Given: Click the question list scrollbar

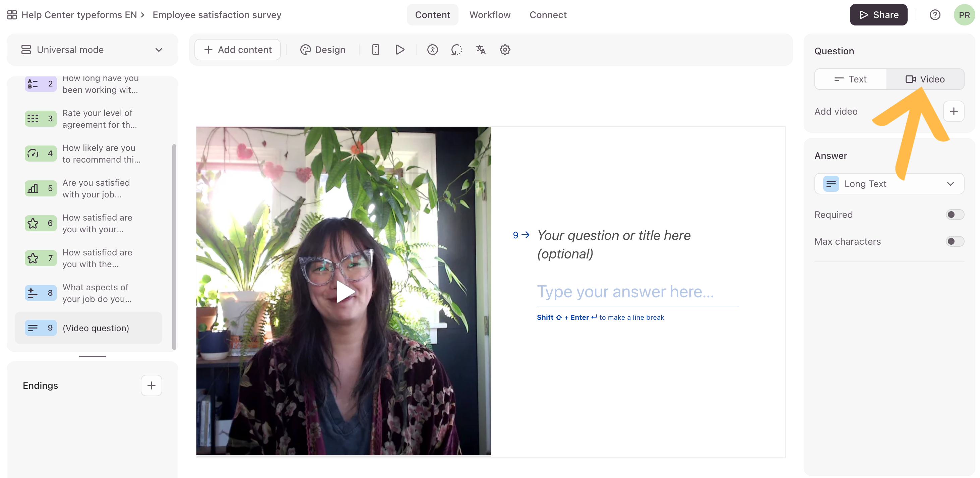Looking at the screenshot, I should (x=174, y=247).
